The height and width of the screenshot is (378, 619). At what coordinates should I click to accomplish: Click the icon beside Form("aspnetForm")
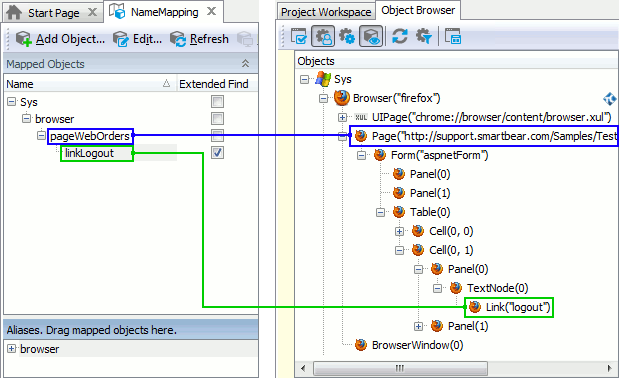point(380,155)
